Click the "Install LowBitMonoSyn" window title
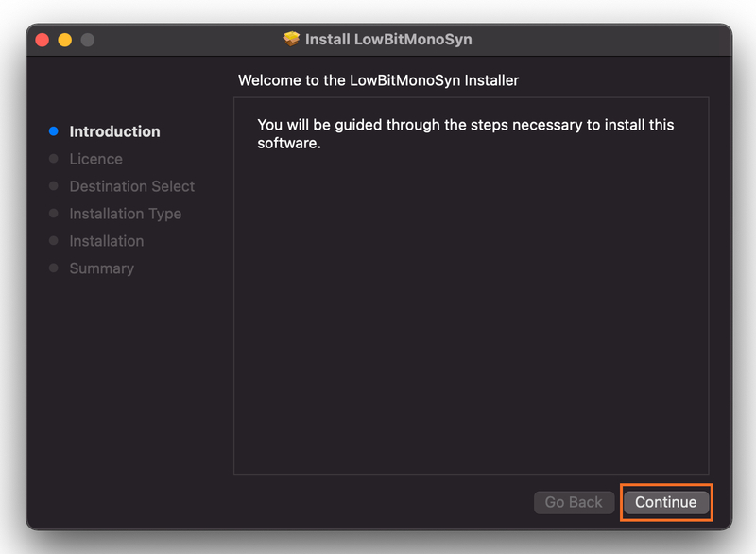This screenshot has height=554, width=756. coord(388,40)
